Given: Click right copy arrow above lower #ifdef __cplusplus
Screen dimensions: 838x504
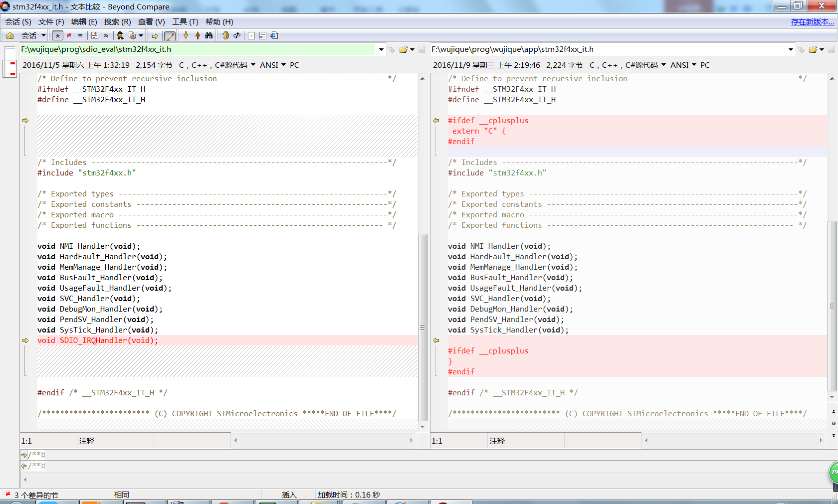Looking at the screenshot, I should pyautogui.click(x=436, y=340).
